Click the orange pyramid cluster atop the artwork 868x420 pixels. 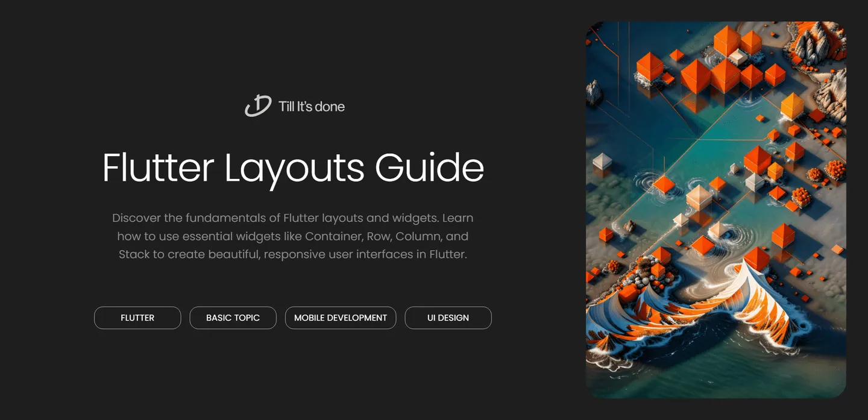pyautogui.click(x=723, y=63)
